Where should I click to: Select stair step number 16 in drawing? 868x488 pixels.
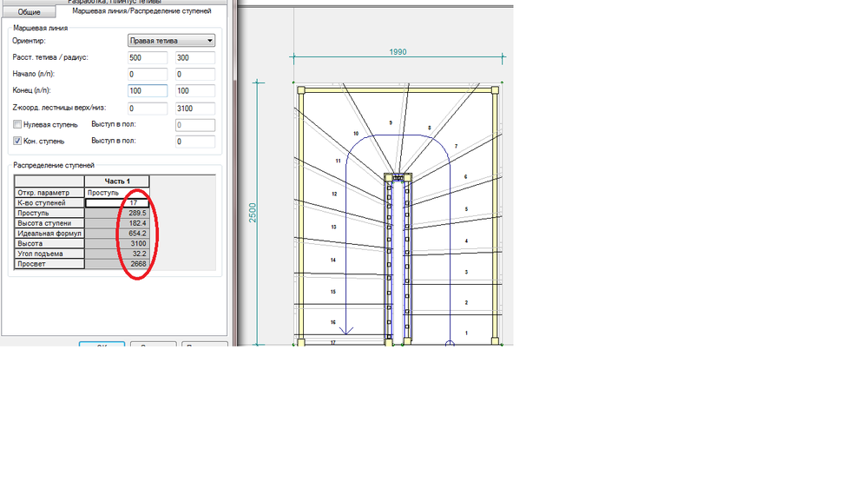[x=332, y=322]
